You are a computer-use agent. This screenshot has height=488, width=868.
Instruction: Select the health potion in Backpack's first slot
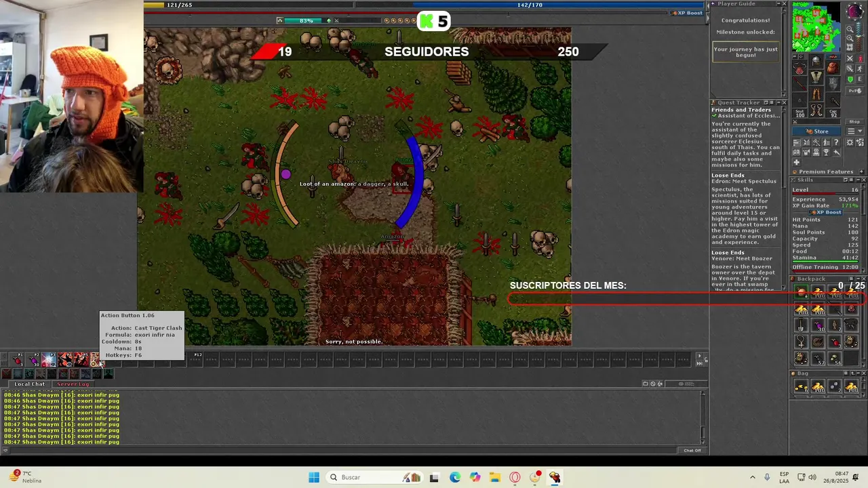[801, 291]
